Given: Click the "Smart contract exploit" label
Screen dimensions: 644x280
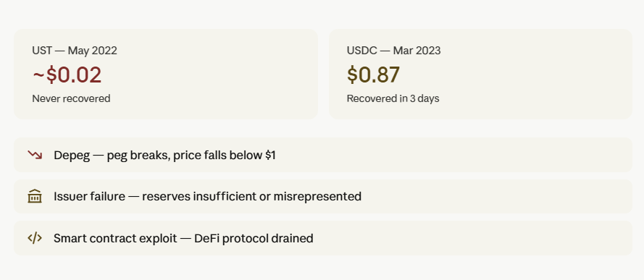Looking at the screenshot, I should click(x=115, y=238).
